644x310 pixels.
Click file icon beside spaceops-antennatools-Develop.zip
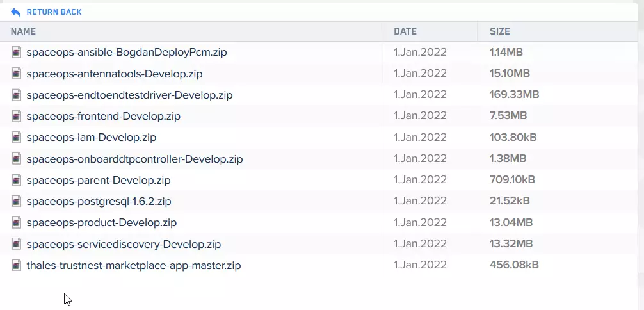pyautogui.click(x=17, y=74)
